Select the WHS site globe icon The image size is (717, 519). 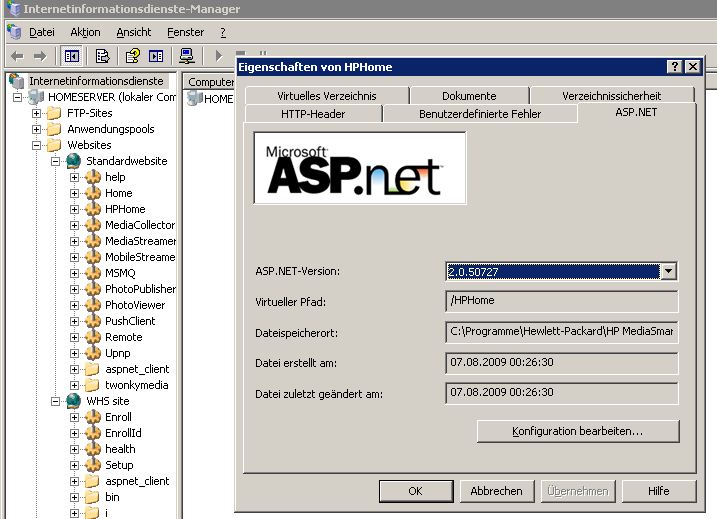coord(73,401)
